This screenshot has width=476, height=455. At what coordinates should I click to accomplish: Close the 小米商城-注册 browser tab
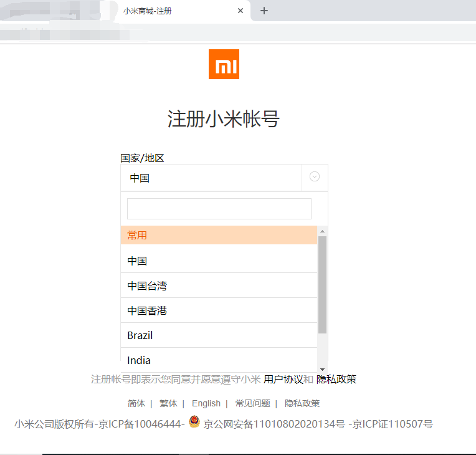(x=240, y=11)
